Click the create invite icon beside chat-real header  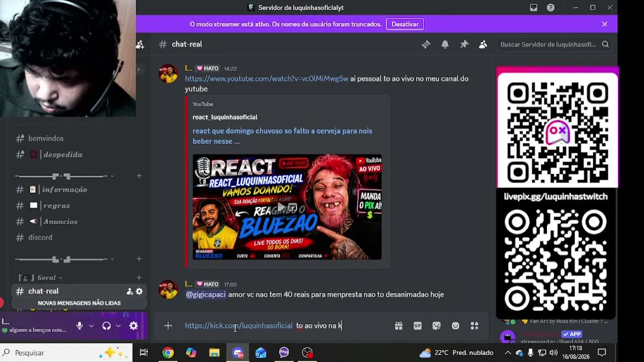140,45
